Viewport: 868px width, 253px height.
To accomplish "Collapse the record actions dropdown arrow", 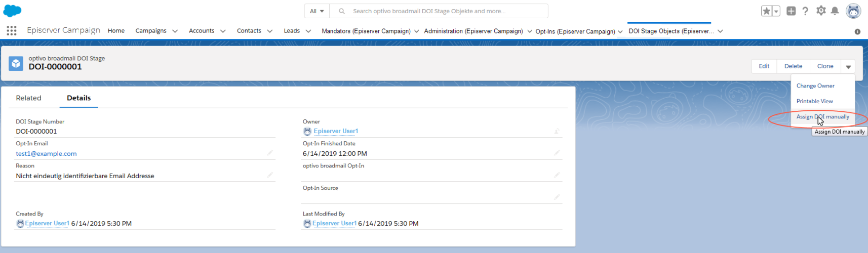I will tap(848, 67).
